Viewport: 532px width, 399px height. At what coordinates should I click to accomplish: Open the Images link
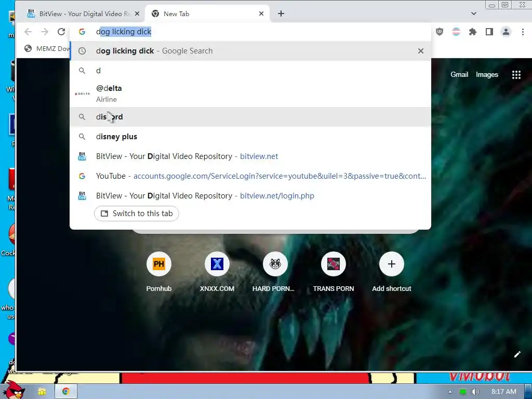coord(487,75)
